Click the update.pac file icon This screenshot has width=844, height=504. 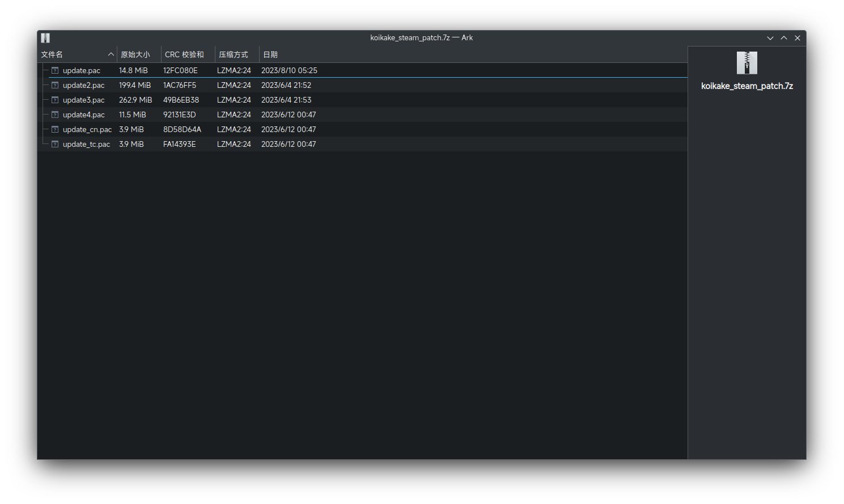tap(55, 70)
